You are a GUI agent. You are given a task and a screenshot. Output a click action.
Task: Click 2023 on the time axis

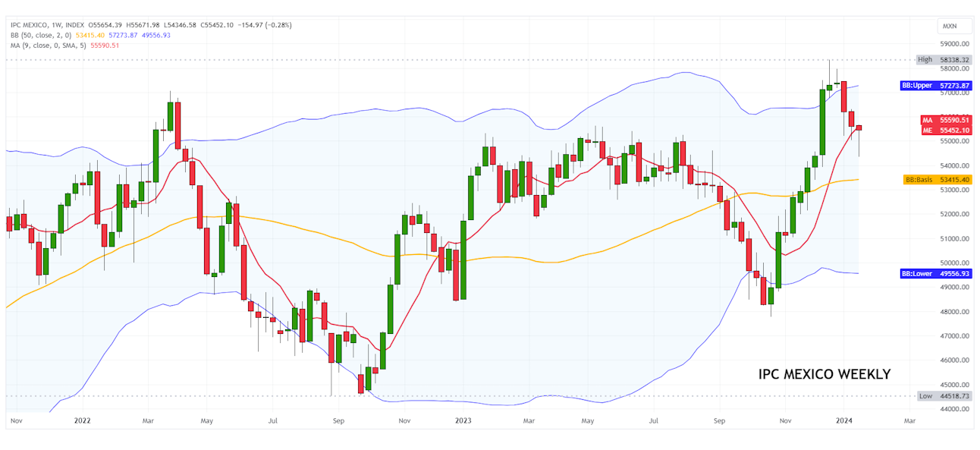coord(463,420)
